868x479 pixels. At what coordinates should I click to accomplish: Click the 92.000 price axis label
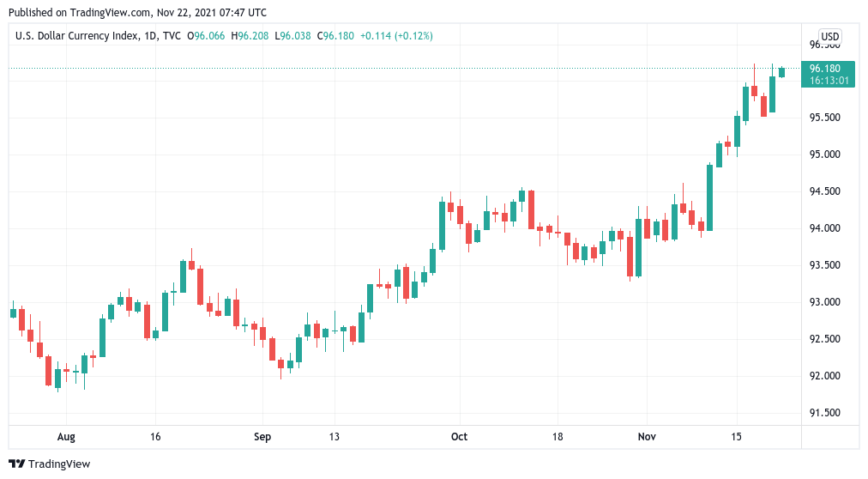pyautogui.click(x=825, y=376)
